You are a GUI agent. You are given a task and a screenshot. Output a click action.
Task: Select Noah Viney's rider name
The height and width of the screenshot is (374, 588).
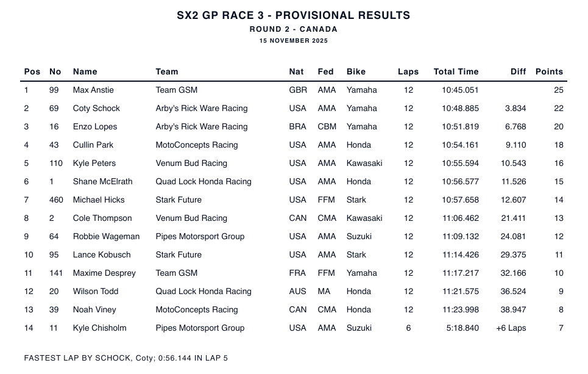click(x=94, y=309)
